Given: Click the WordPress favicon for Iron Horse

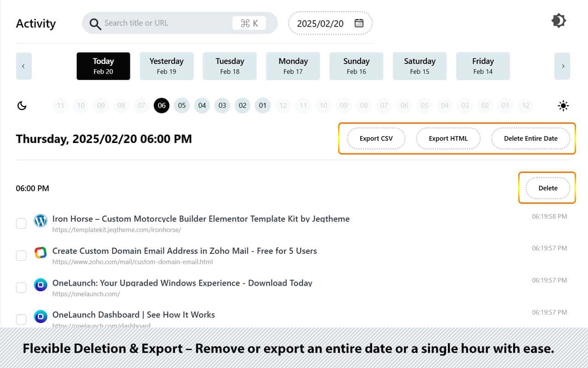Looking at the screenshot, I should (x=40, y=221).
